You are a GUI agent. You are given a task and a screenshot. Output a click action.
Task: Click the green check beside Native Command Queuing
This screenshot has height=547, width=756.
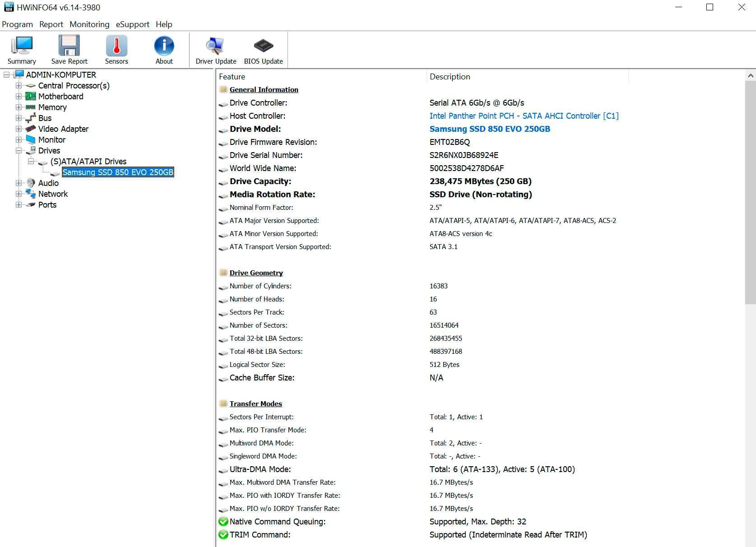(x=223, y=521)
